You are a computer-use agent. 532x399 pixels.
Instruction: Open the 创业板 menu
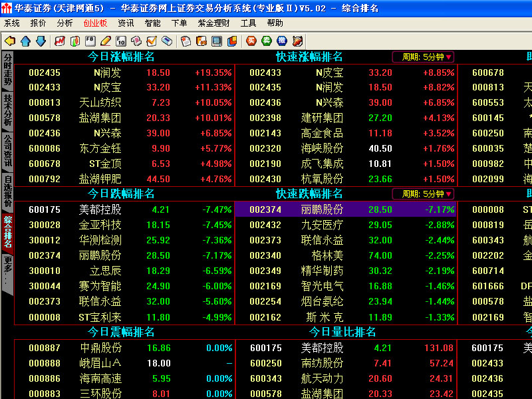[x=95, y=23]
